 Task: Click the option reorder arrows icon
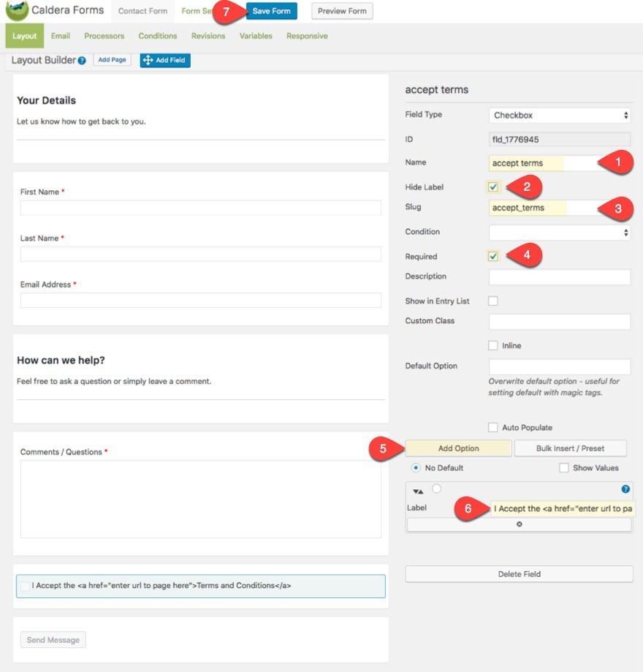point(418,491)
